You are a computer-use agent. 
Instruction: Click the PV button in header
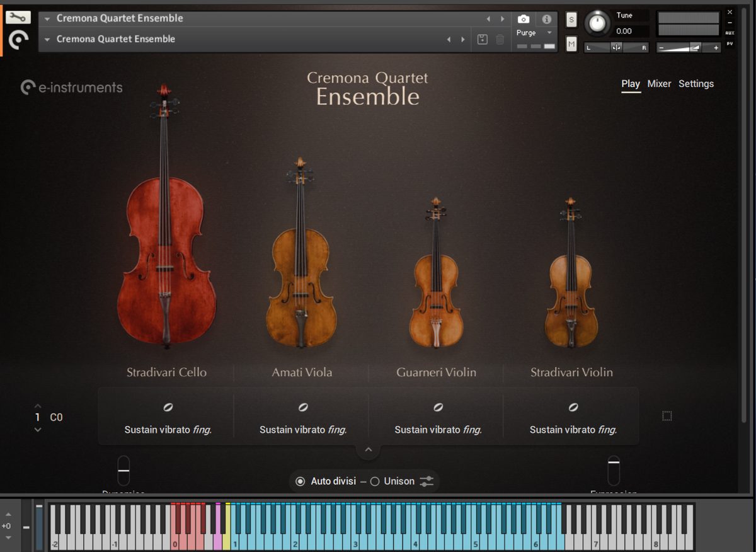[730, 43]
